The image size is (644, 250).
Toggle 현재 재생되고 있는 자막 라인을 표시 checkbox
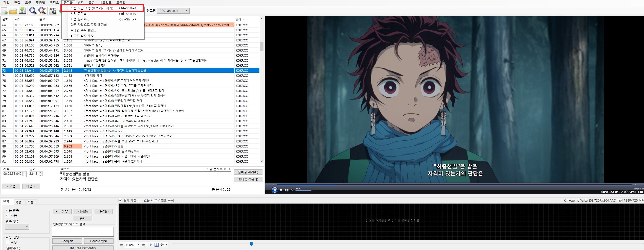[x=120, y=200]
